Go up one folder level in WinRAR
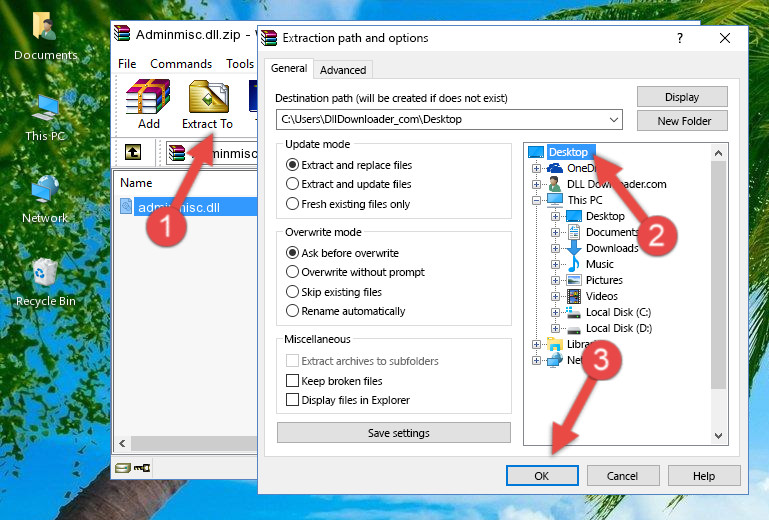769x520 pixels. (133, 152)
